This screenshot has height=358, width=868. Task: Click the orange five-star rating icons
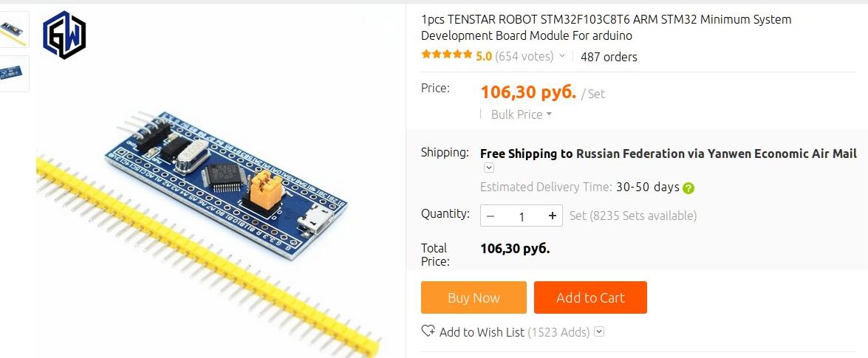point(446,55)
